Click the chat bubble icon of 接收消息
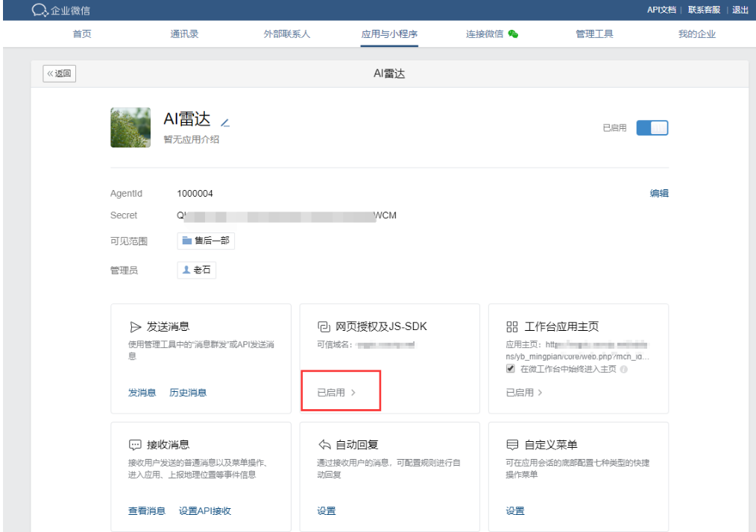 135,445
